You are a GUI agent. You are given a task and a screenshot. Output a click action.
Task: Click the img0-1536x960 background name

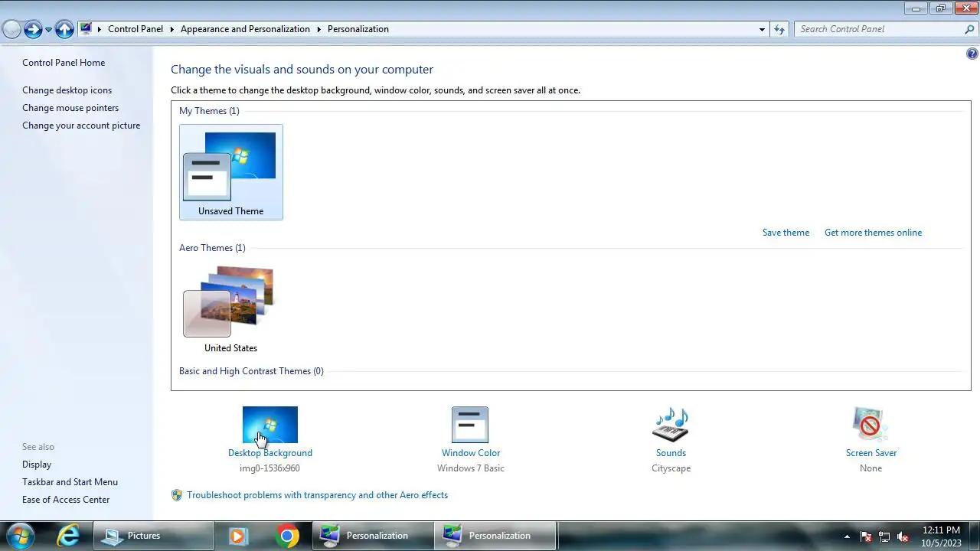point(269,468)
